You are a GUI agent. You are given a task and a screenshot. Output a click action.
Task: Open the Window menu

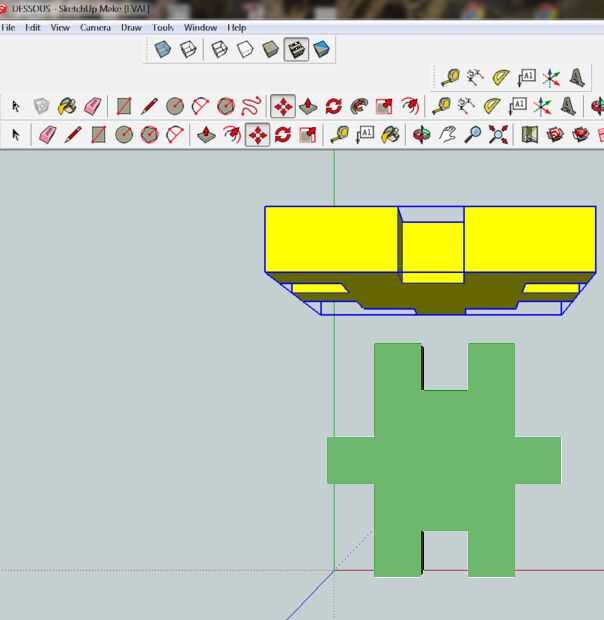[x=200, y=28]
